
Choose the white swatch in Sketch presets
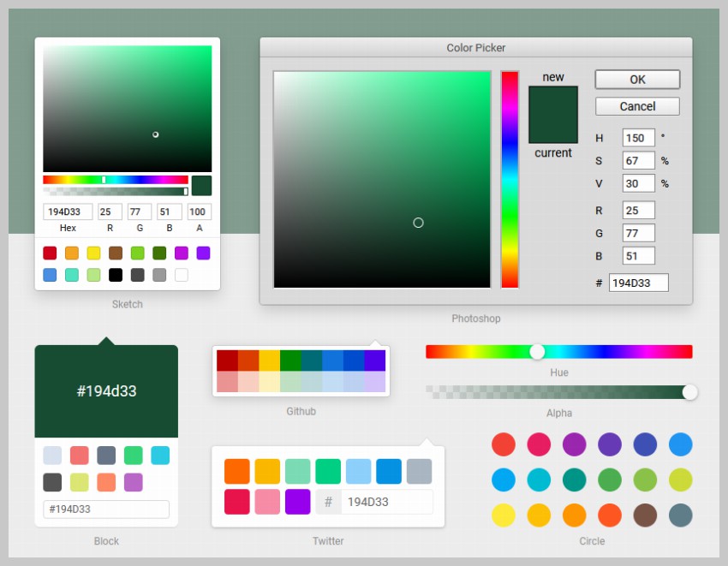[182, 275]
